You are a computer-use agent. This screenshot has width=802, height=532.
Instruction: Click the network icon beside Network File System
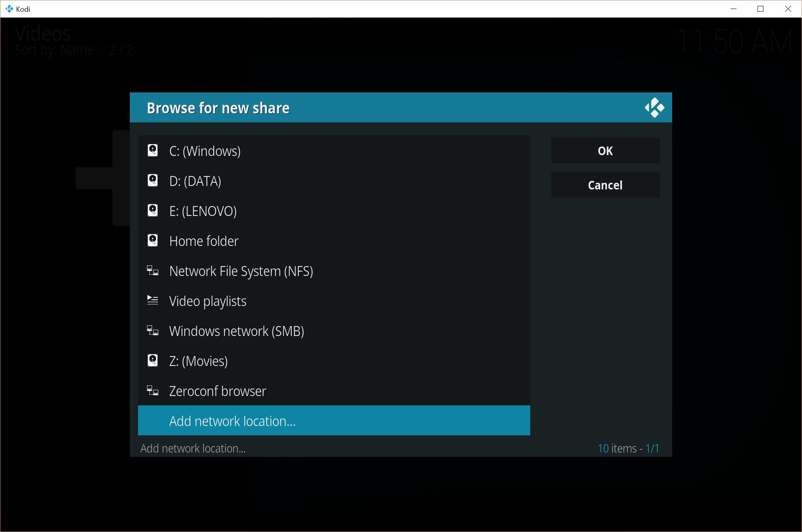click(x=152, y=270)
